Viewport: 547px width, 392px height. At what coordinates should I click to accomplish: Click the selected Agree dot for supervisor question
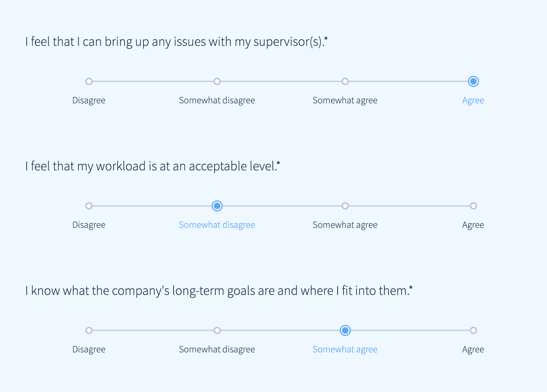[473, 81]
